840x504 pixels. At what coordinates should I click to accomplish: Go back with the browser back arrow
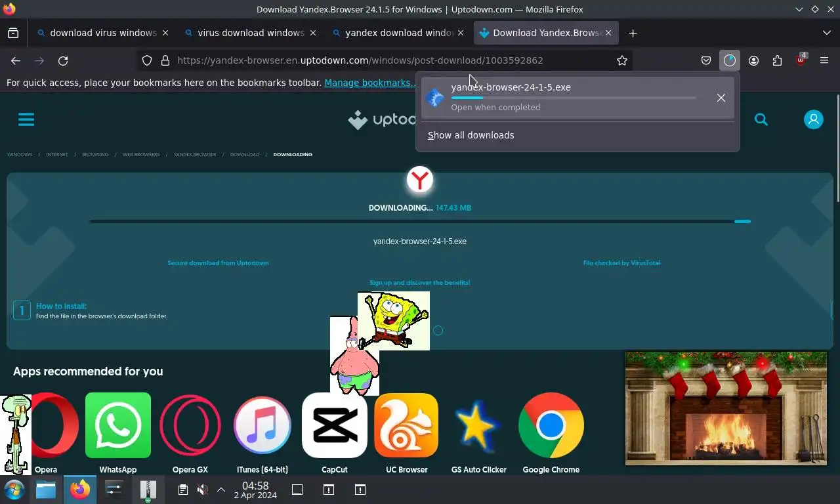click(x=16, y=60)
